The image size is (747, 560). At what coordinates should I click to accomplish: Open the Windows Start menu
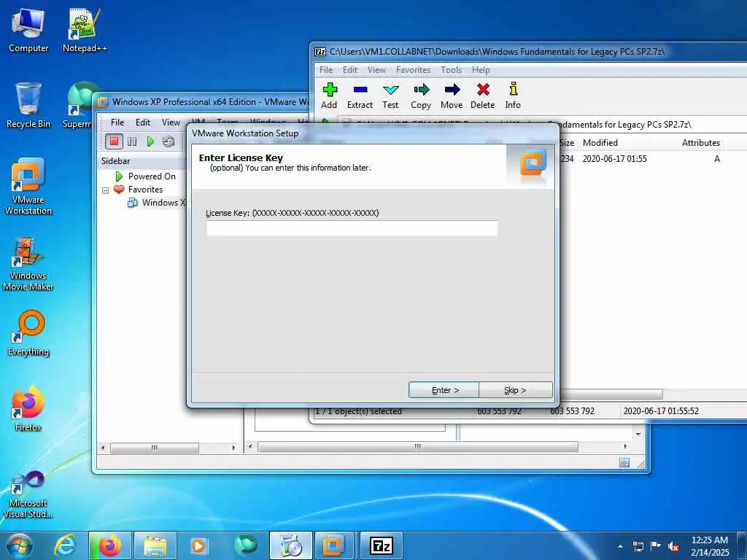point(20,545)
